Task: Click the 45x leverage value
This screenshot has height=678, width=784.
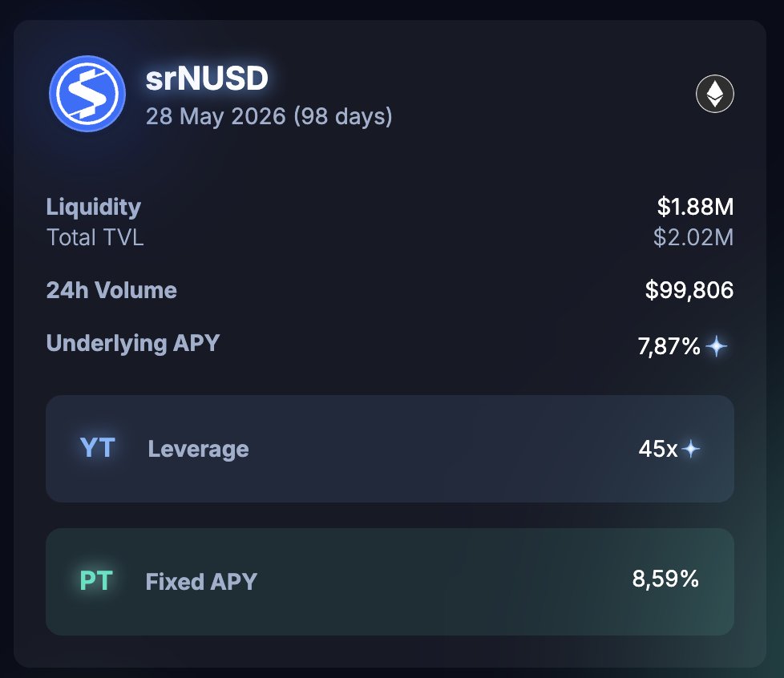Action: 658,449
